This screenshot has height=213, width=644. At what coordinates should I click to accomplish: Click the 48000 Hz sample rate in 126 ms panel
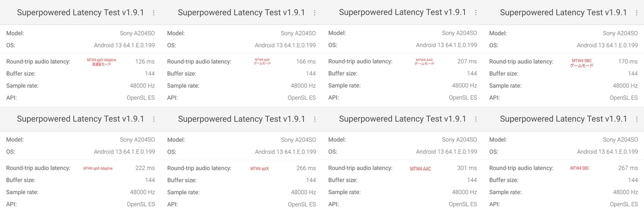point(142,85)
